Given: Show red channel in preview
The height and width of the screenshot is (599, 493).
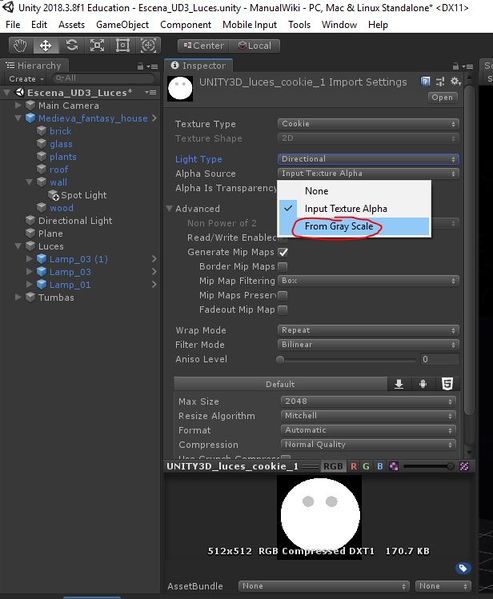Looking at the screenshot, I should tap(354, 466).
